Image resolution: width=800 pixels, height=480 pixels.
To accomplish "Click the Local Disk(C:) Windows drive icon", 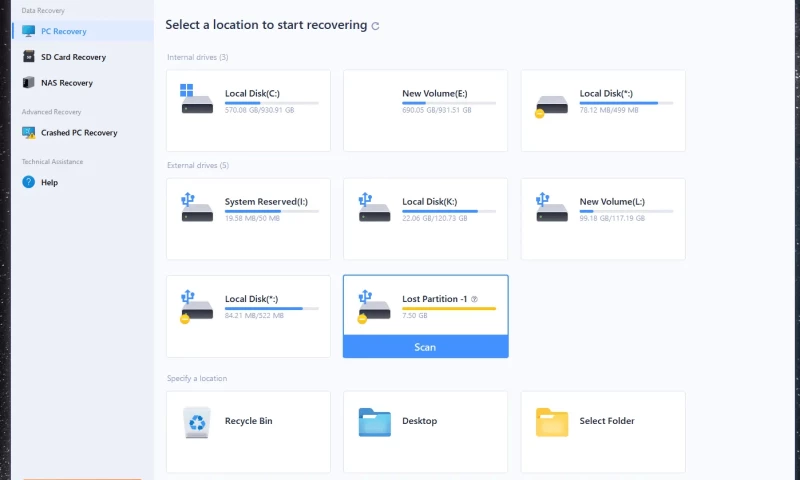I will [x=196, y=99].
